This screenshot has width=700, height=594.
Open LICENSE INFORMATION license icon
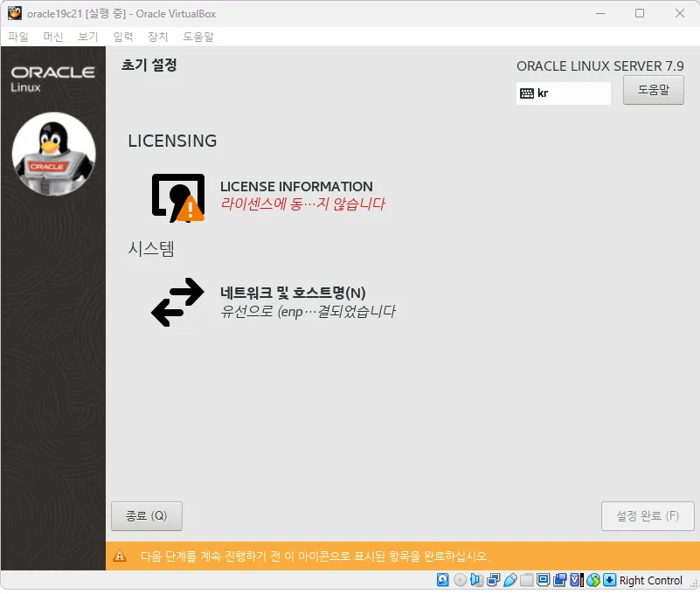(x=178, y=198)
